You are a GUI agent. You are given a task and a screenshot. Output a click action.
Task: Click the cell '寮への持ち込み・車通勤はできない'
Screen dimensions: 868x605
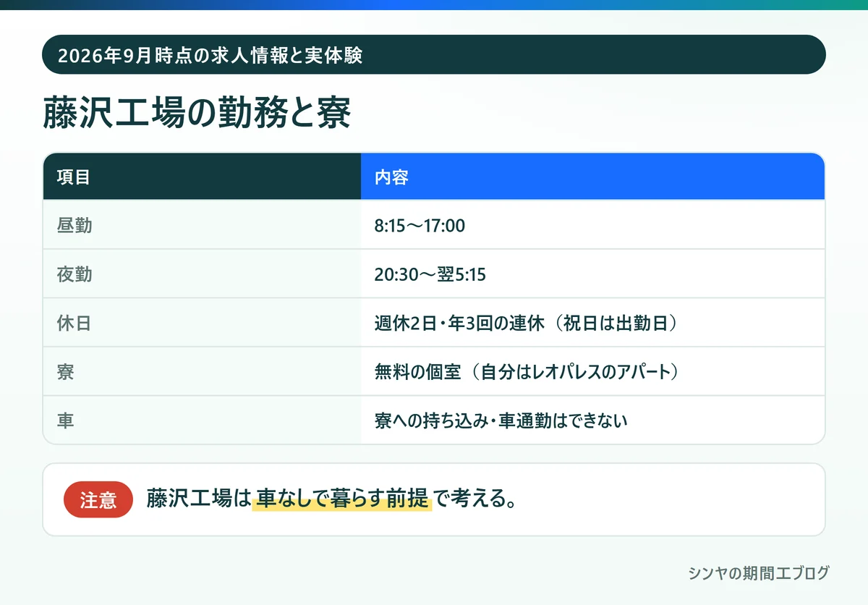pos(592,420)
